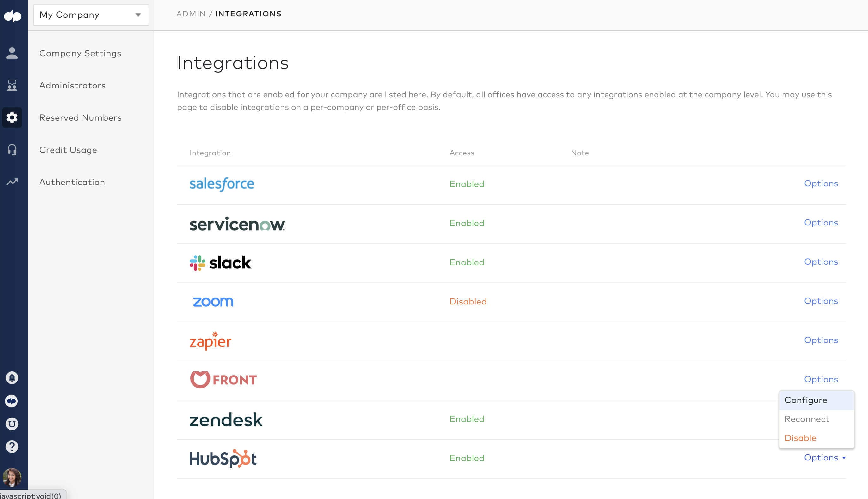Open Company Settings menu item
The height and width of the screenshot is (499, 868).
click(80, 53)
